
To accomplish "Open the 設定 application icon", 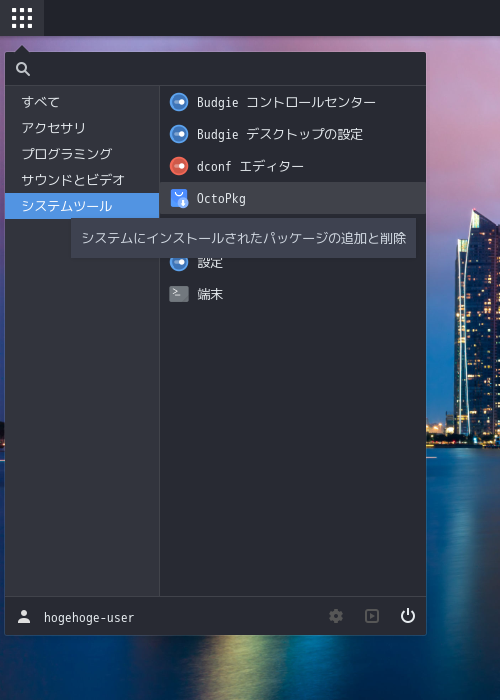I will pyautogui.click(x=179, y=262).
